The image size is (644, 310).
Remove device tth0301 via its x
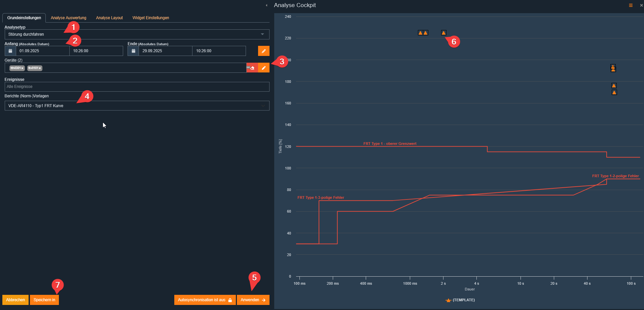tap(23, 68)
